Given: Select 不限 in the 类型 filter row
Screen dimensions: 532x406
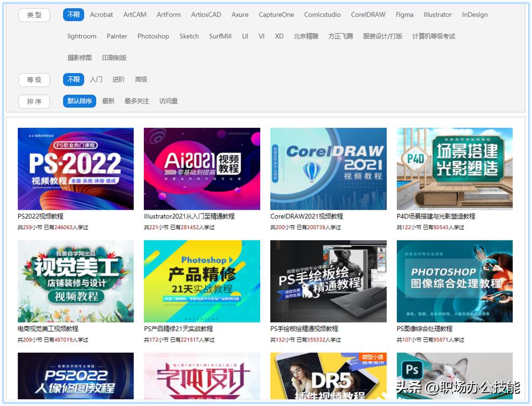Looking at the screenshot, I should 74,15.
